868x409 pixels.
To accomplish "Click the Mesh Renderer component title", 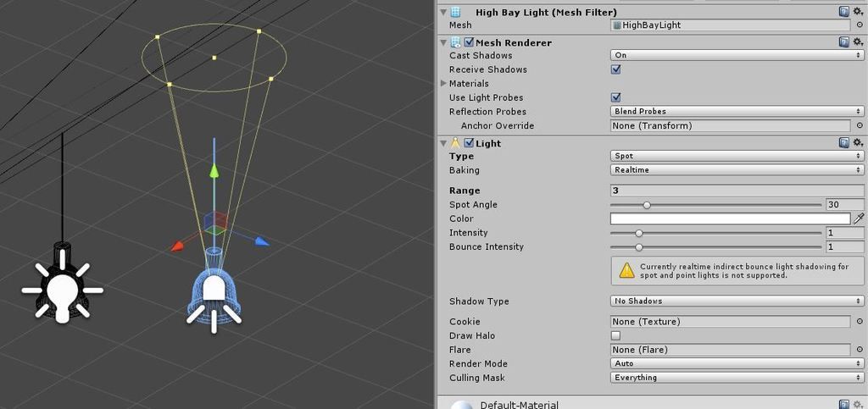I will pos(513,42).
